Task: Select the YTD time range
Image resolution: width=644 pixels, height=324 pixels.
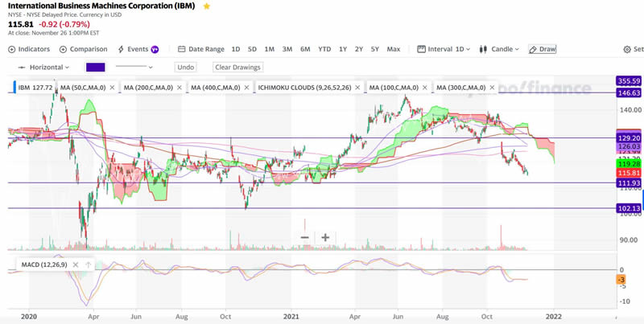Action: pos(324,49)
